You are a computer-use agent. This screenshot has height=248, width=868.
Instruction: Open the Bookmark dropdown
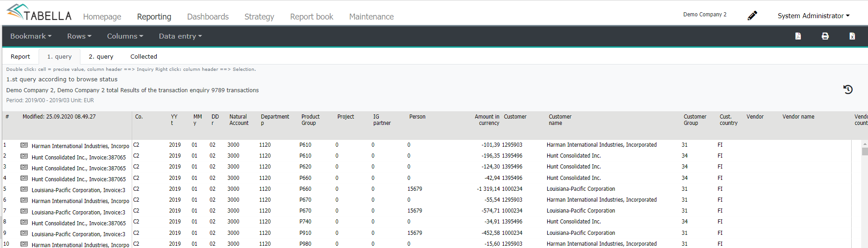(x=31, y=36)
